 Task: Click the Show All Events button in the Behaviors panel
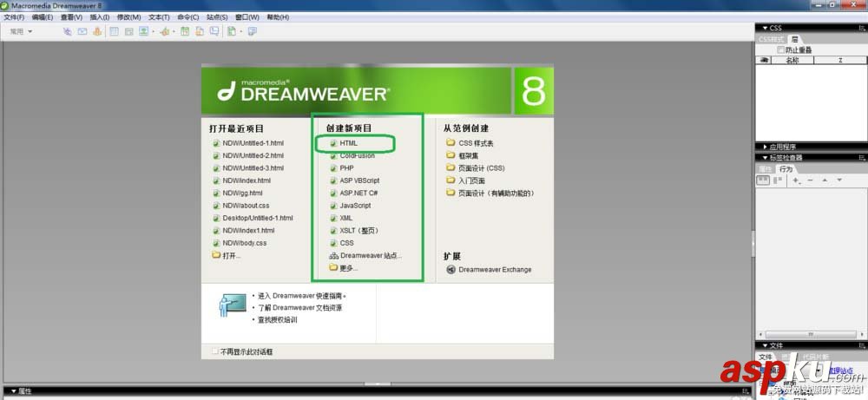777,180
